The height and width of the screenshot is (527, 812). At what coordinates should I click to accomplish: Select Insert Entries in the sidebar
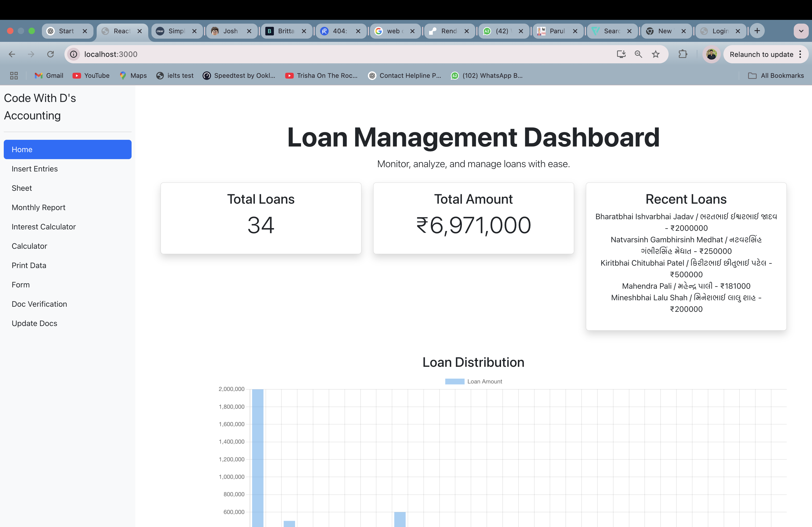coord(34,169)
